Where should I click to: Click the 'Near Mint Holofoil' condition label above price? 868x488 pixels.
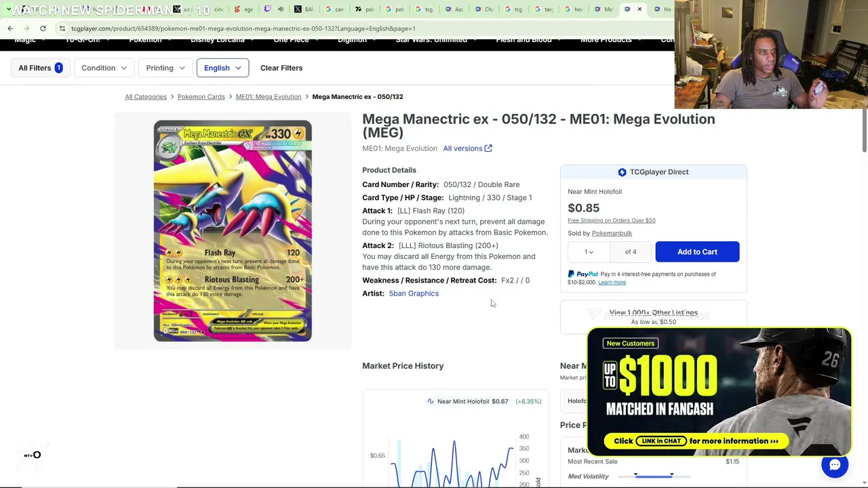[595, 192]
